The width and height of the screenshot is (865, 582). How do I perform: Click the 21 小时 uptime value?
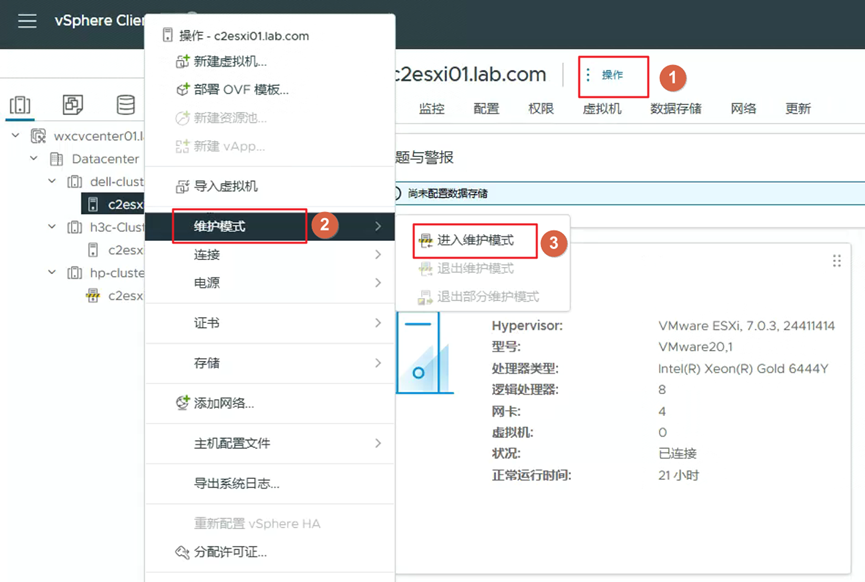(679, 475)
